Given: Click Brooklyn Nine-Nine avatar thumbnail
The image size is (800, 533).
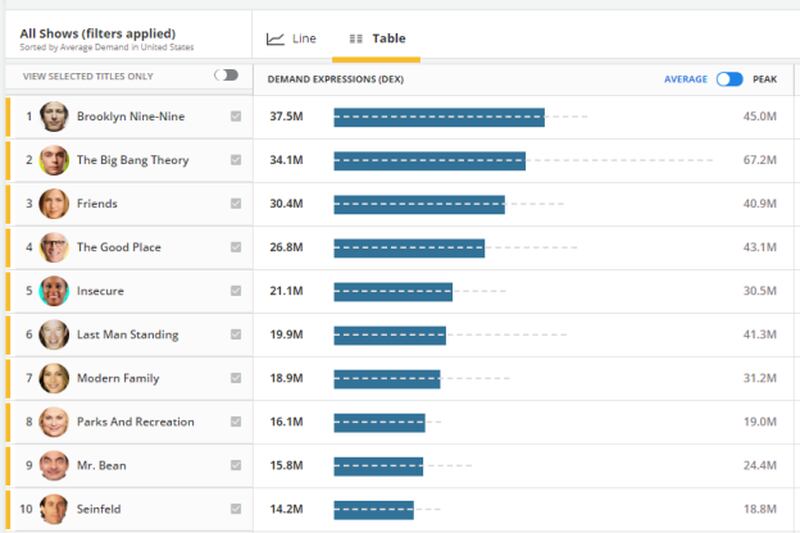Looking at the screenshot, I should [x=54, y=116].
